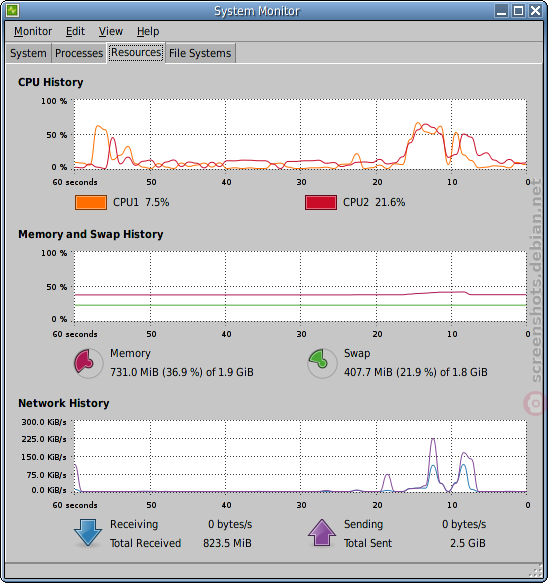Click the CPU History graph area

300,135
